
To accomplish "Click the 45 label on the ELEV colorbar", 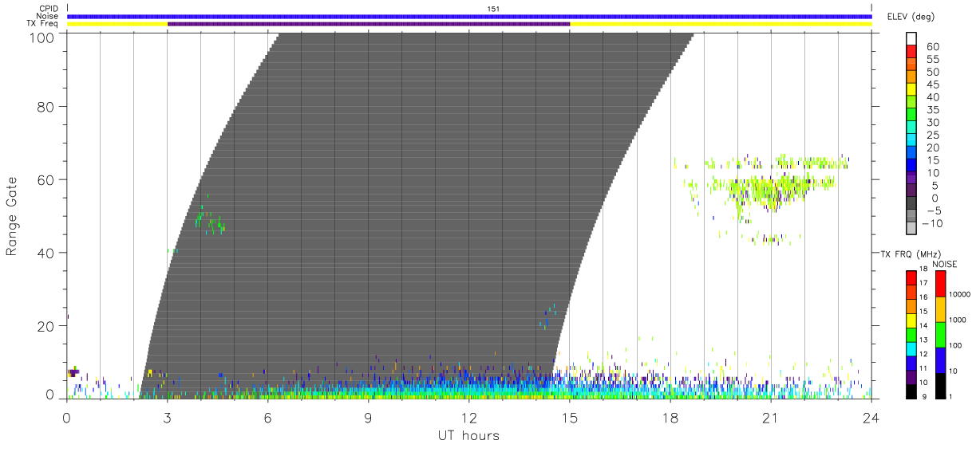I will [932, 85].
